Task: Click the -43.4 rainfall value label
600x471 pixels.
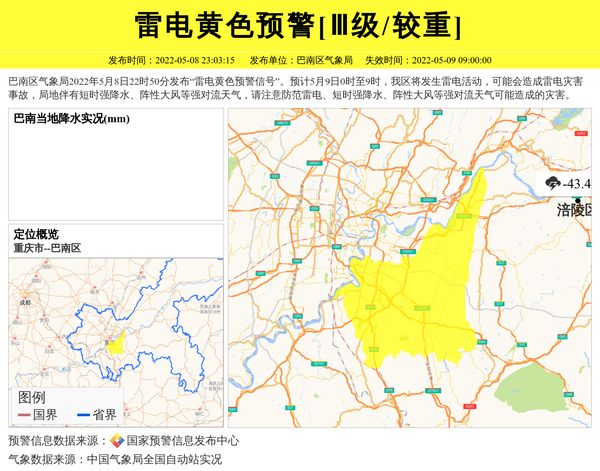Action: pyautogui.click(x=577, y=184)
